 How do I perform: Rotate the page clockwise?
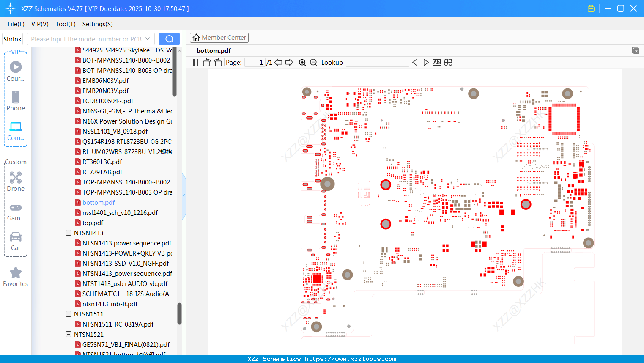pos(218,63)
